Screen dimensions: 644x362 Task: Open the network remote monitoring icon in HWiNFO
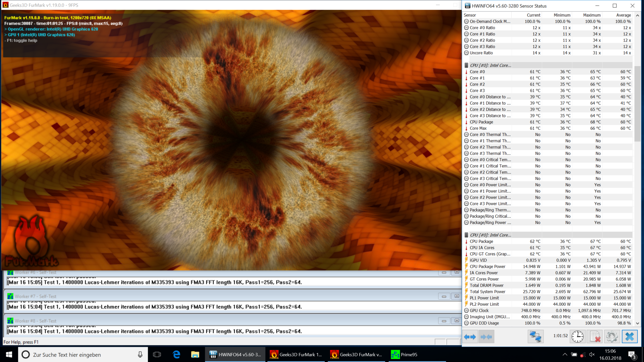click(535, 337)
